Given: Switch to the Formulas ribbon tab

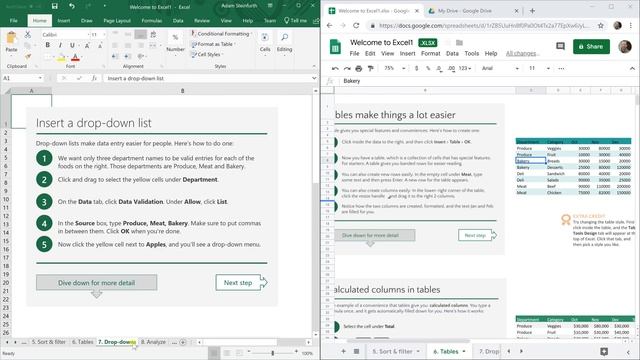Looking at the screenshot, I should (x=152, y=20).
